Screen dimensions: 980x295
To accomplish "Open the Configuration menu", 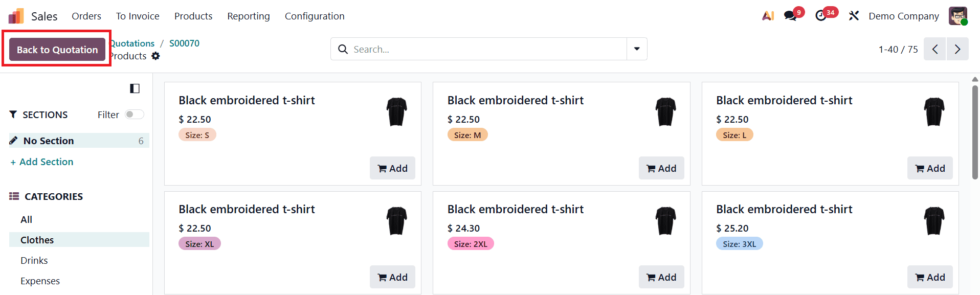I will (x=315, y=16).
